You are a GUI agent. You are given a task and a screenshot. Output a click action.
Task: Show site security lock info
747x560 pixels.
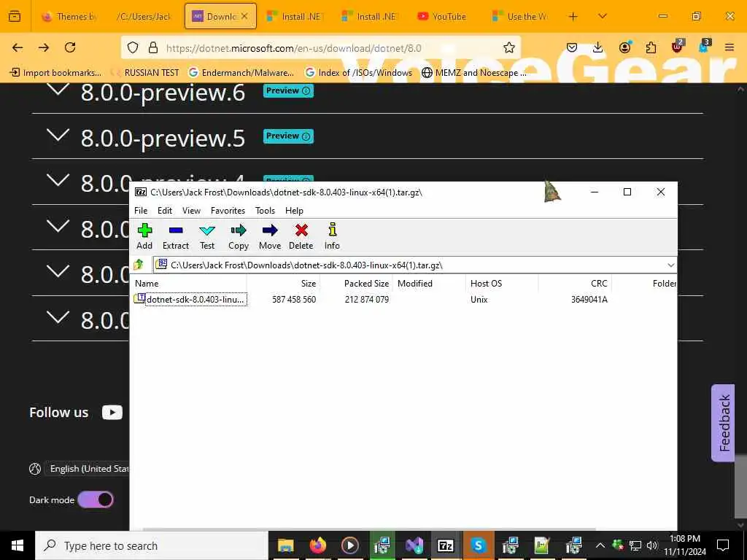pos(153,47)
